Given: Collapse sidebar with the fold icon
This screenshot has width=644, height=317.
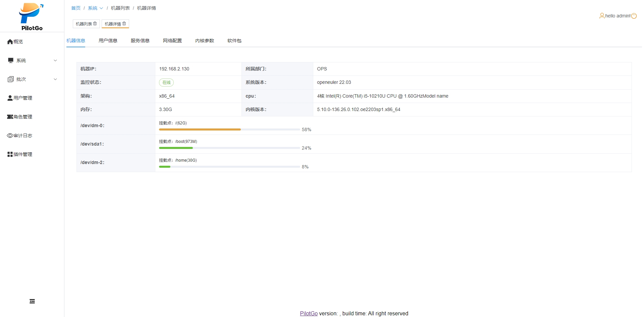Looking at the screenshot, I should [x=32, y=301].
